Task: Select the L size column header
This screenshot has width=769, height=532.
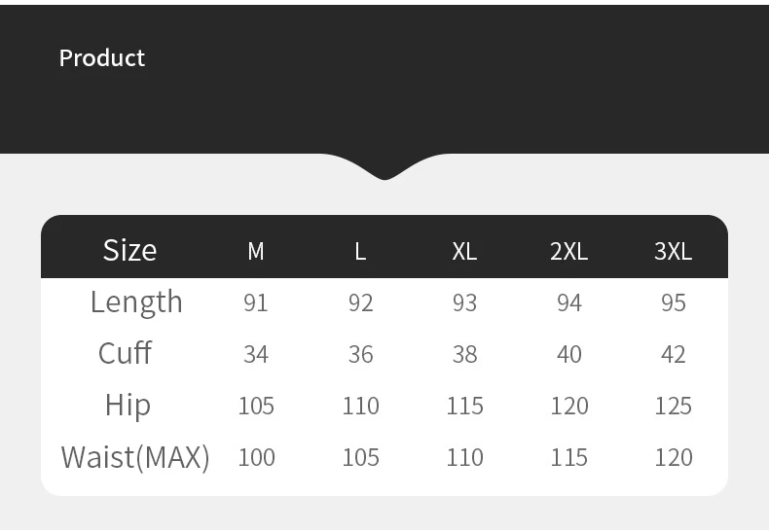Action: (x=360, y=252)
